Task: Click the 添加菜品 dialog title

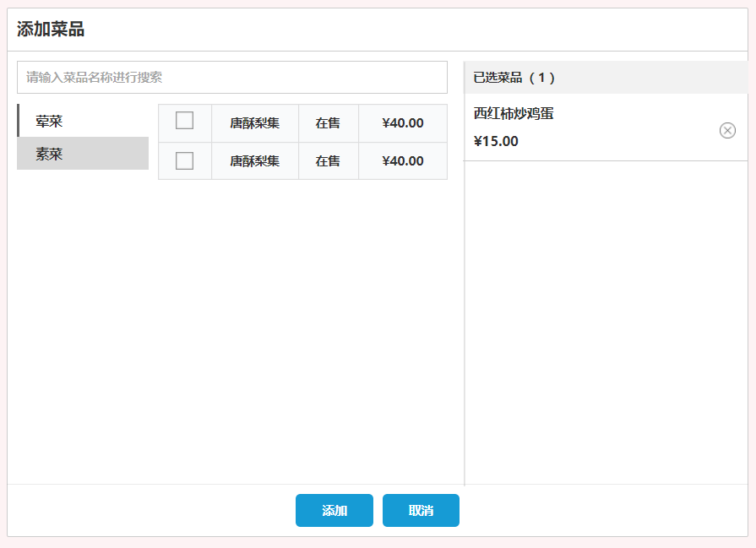Action: pyautogui.click(x=51, y=30)
